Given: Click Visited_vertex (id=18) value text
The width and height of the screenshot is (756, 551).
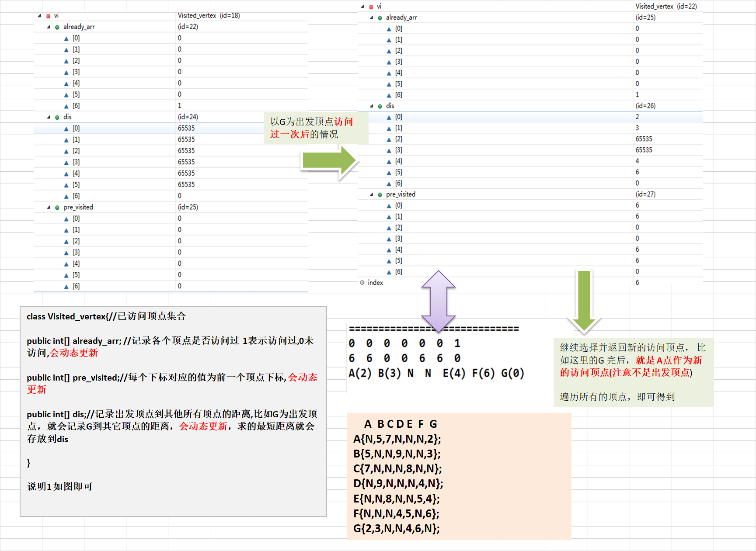Looking at the screenshot, I should [209, 16].
